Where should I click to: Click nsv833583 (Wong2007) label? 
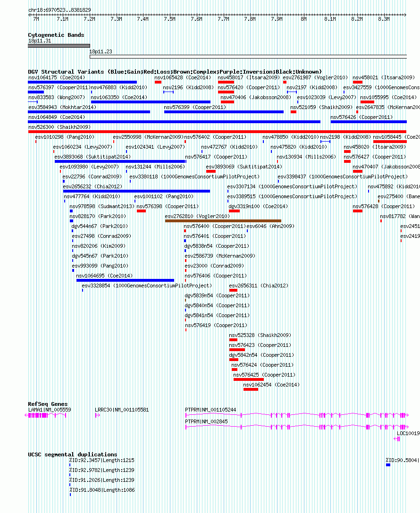[57, 97]
